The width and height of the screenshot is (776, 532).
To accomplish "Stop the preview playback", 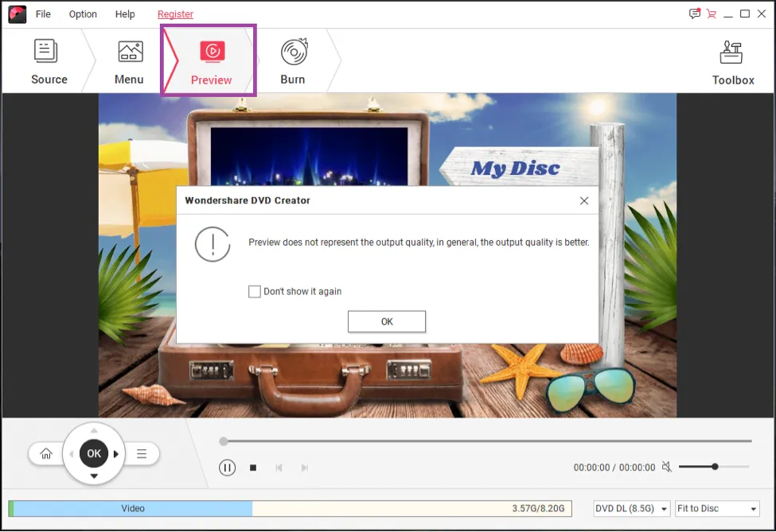I will click(253, 468).
